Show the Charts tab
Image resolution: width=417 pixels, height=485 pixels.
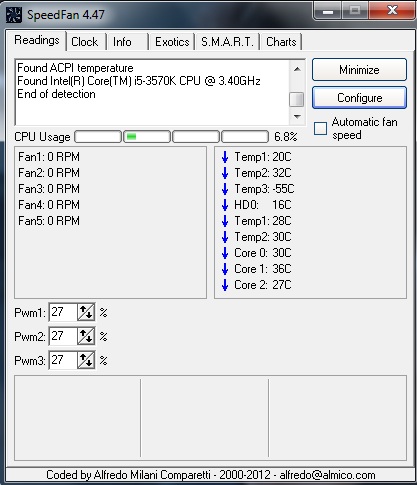point(281,42)
